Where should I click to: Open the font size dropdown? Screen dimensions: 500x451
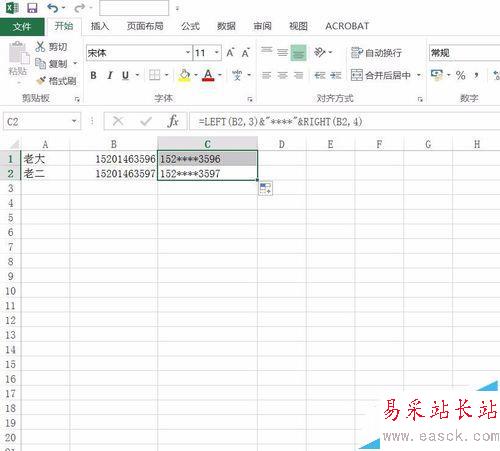[x=217, y=53]
